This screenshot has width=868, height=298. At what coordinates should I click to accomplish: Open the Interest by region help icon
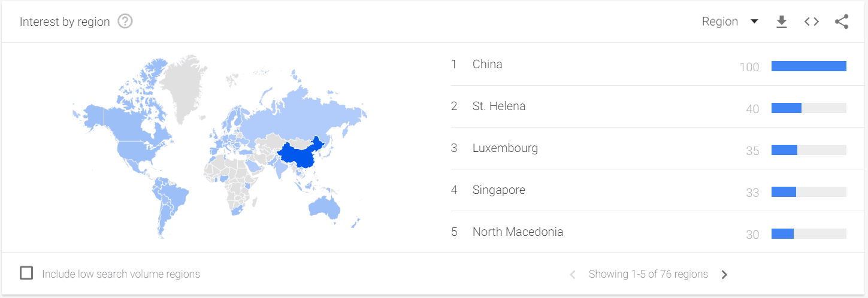[125, 22]
